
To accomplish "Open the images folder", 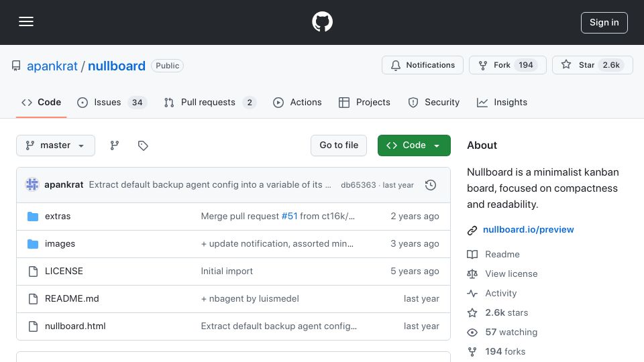I will point(60,244).
